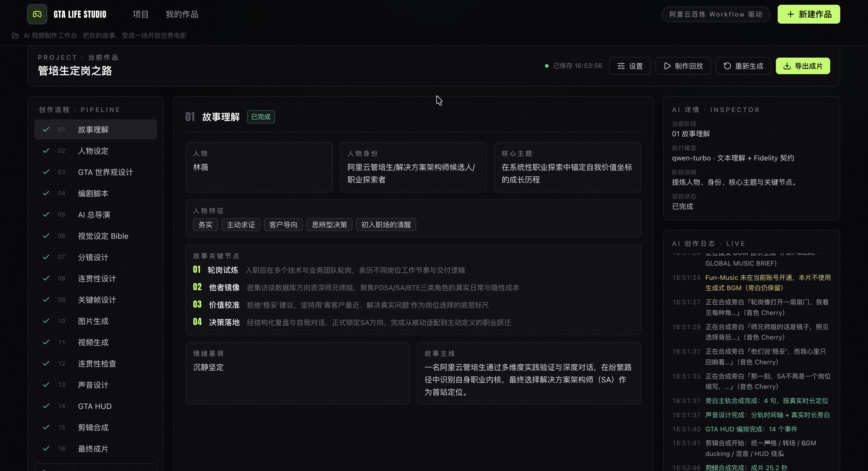
Task: Click the green saved-status dot
Action: [x=546, y=66]
